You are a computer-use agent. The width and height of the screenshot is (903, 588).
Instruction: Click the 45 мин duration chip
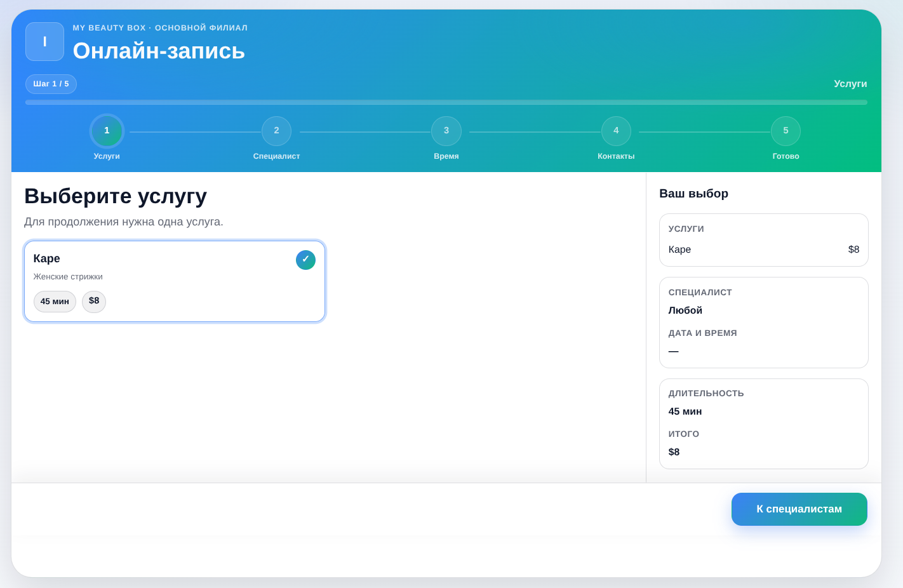pyautogui.click(x=55, y=302)
